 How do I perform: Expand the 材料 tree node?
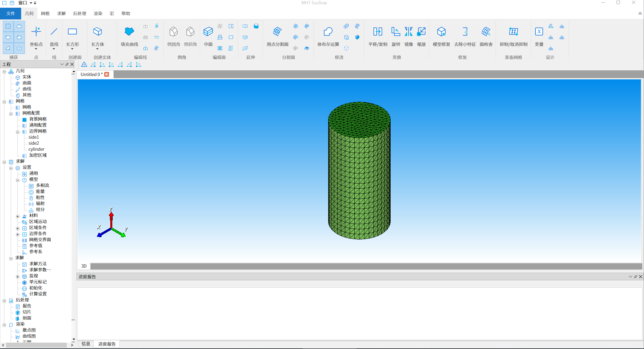18,216
